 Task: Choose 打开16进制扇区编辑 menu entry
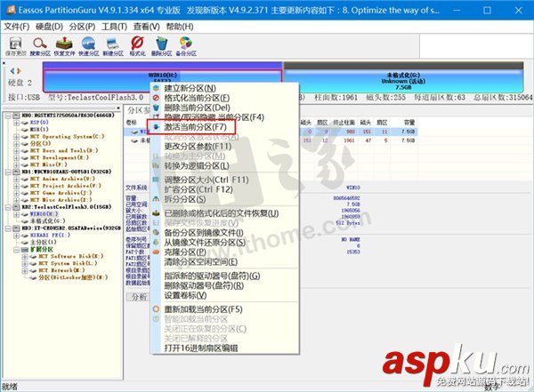[224, 348]
